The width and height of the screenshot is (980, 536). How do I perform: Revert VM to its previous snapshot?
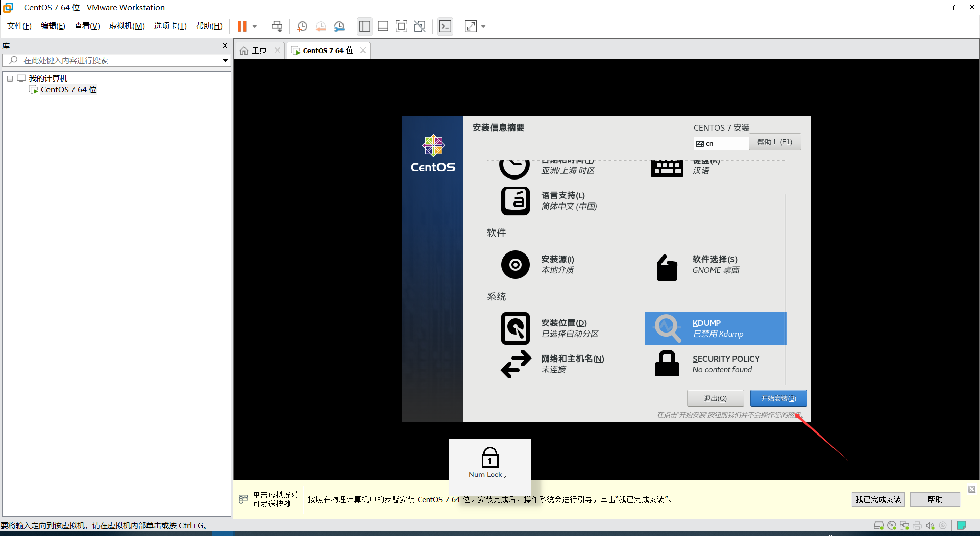pyautogui.click(x=321, y=27)
